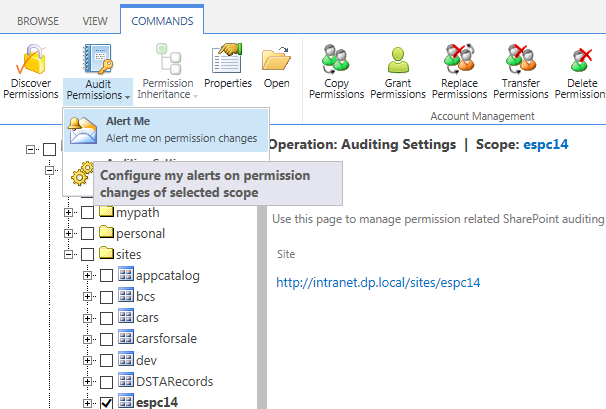Launch Grant Permissions command
The width and height of the screenshot is (606, 409).
coord(398,72)
